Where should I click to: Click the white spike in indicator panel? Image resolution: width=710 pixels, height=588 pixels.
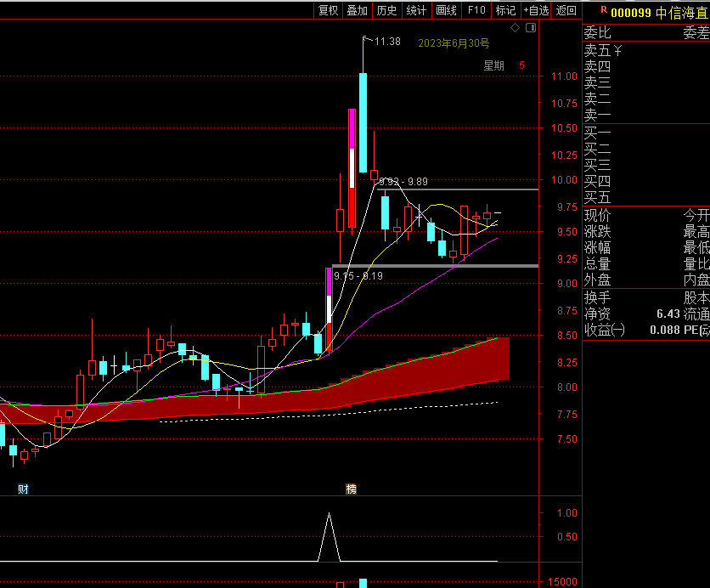330,537
